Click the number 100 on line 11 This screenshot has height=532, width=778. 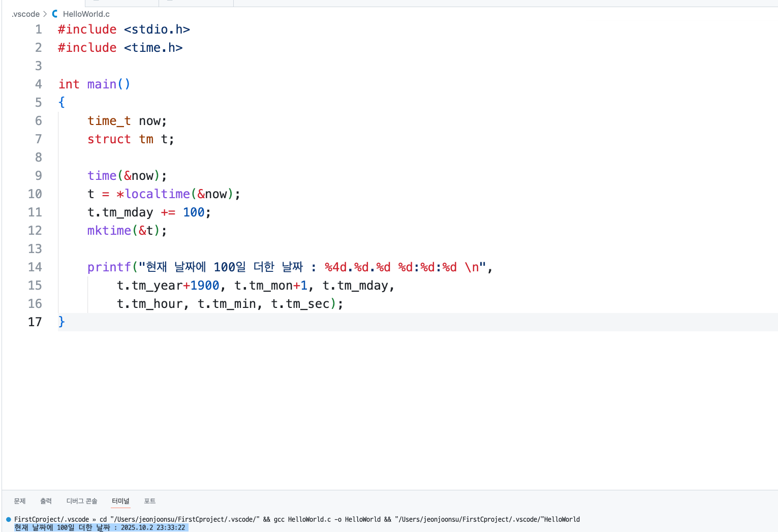click(x=194, y=212)
